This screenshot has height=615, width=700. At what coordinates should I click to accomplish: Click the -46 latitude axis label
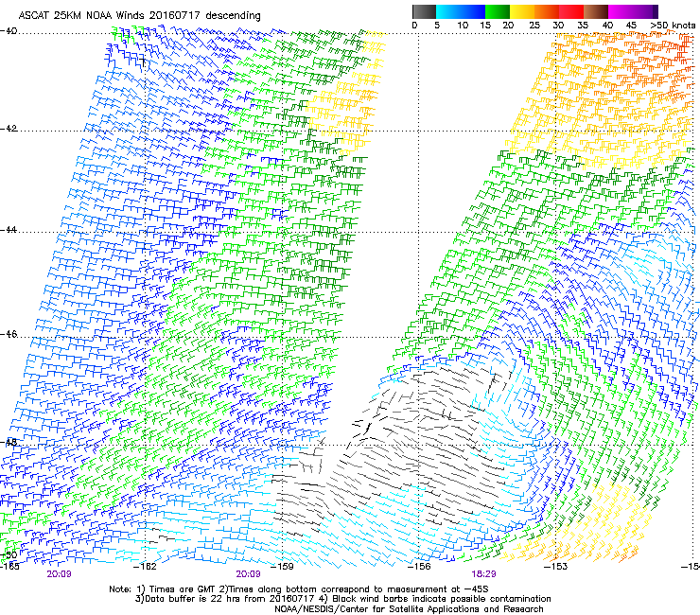(x=9, y=334)
